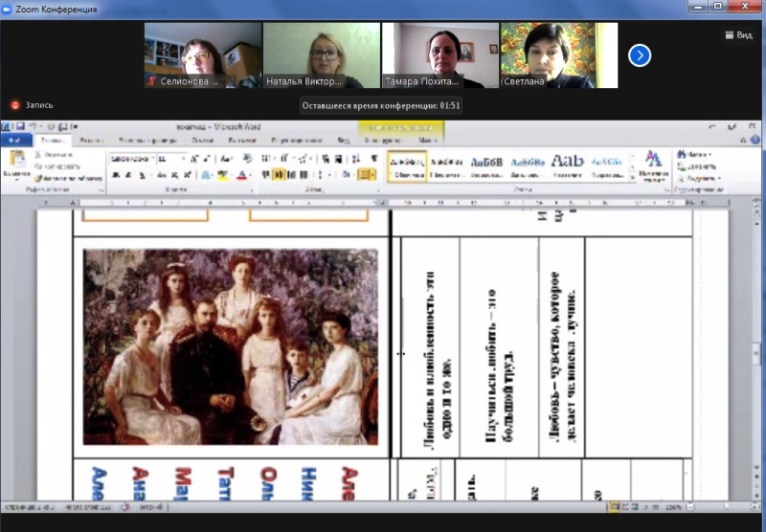This screenshot has height=532, width=766.
Task: Click the 'Запись' recording indicator
Action: point(33,105)
